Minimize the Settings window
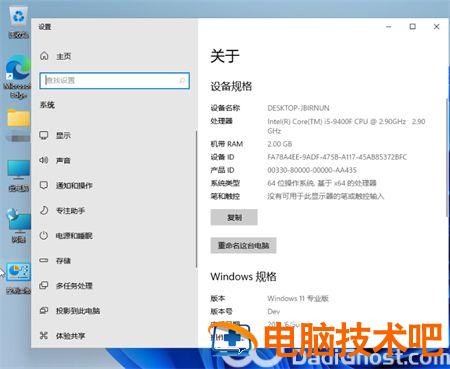The width and height of the screenshot is (450, 369). click(x=389, y=27)
